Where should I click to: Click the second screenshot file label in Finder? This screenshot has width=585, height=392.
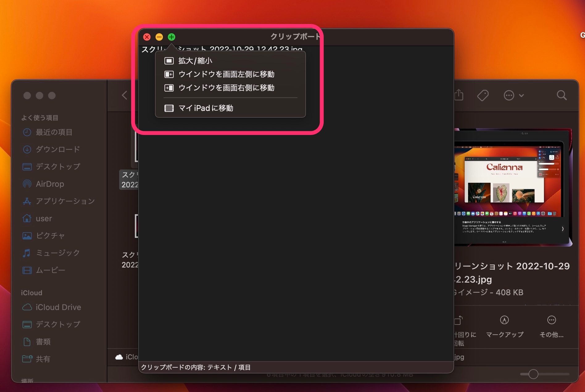click(130, 260)
